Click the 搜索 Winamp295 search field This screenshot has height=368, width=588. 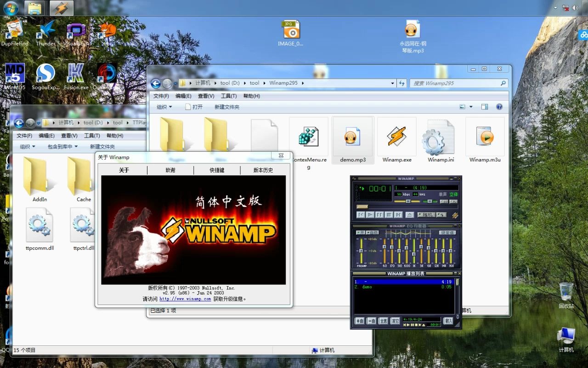[458, 83]
